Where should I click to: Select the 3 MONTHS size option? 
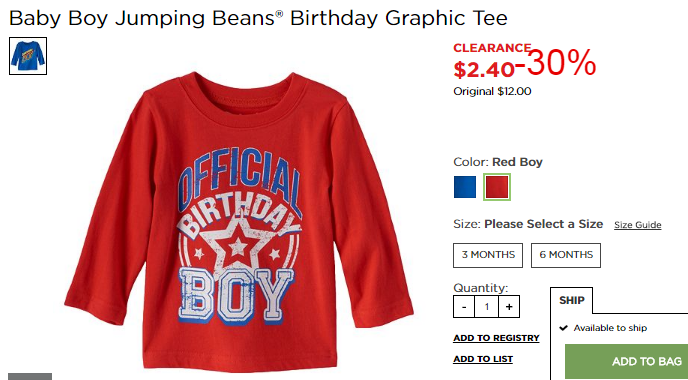488,255
